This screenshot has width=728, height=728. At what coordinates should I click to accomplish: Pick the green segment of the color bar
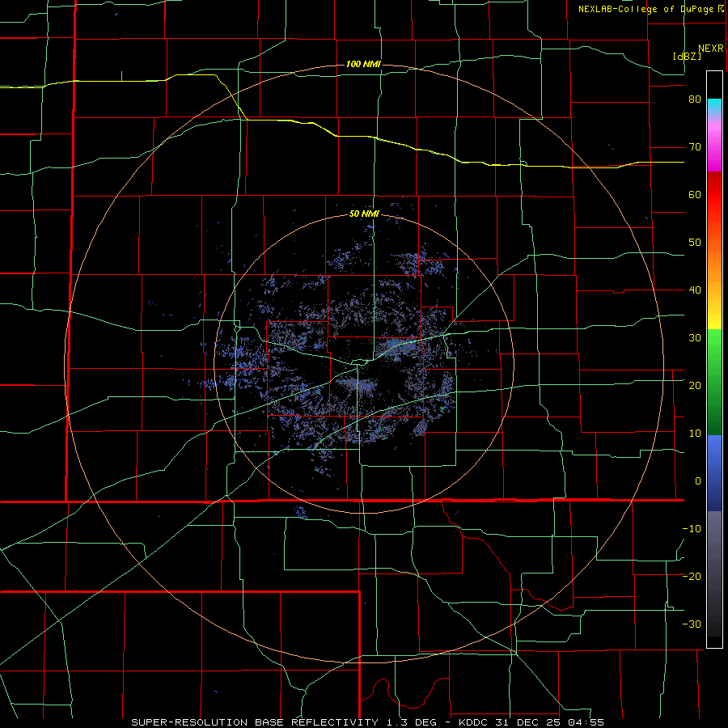pyautogui.click(x=714, y=382)
